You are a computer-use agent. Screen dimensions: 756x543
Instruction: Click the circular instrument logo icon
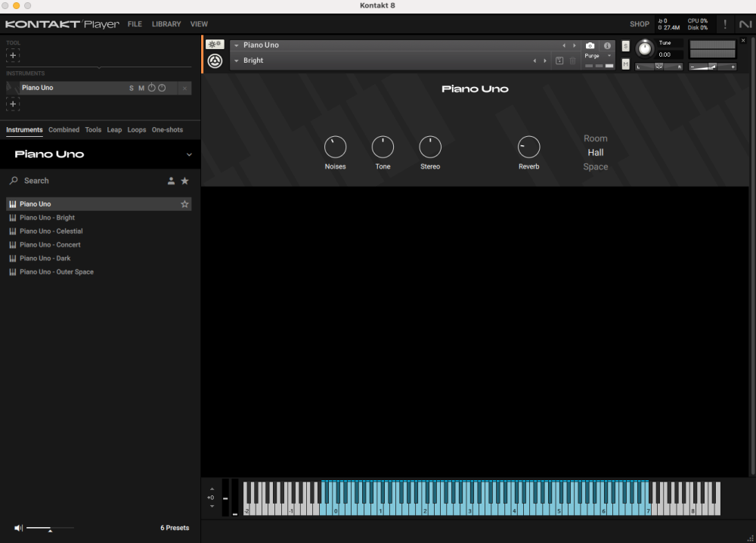[215, 61]
